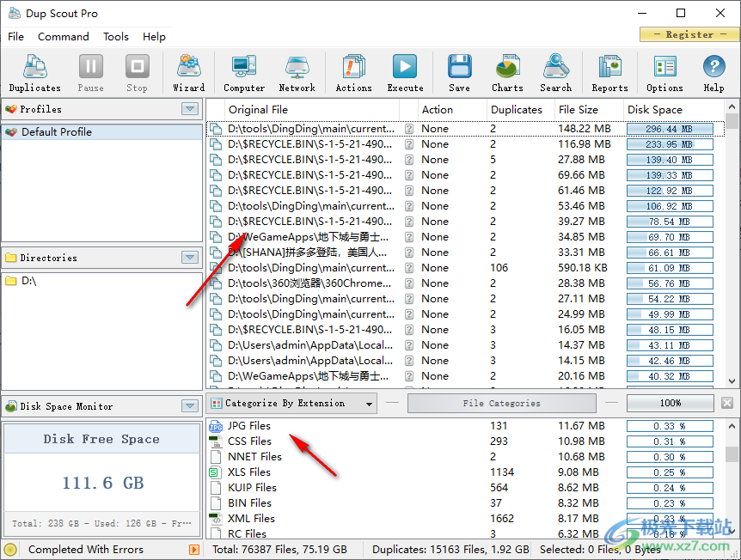
Task: Open the File menu
Action: (x=15, y=37)
